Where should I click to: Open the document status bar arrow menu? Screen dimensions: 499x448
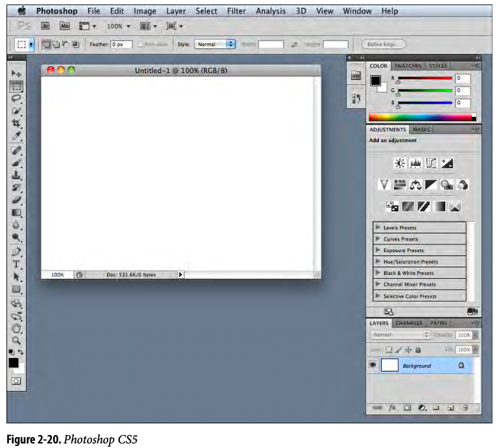[180, 274]
